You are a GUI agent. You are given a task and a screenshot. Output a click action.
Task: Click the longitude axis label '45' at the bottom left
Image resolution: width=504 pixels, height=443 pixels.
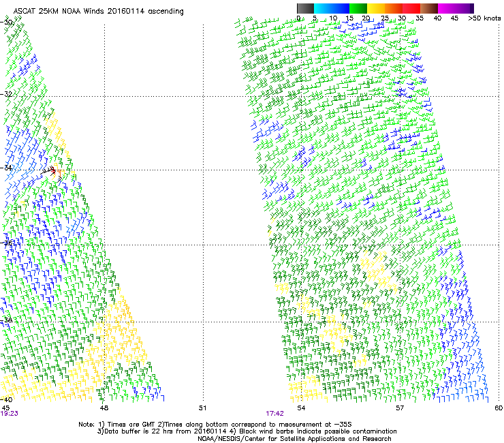point(5,408)
